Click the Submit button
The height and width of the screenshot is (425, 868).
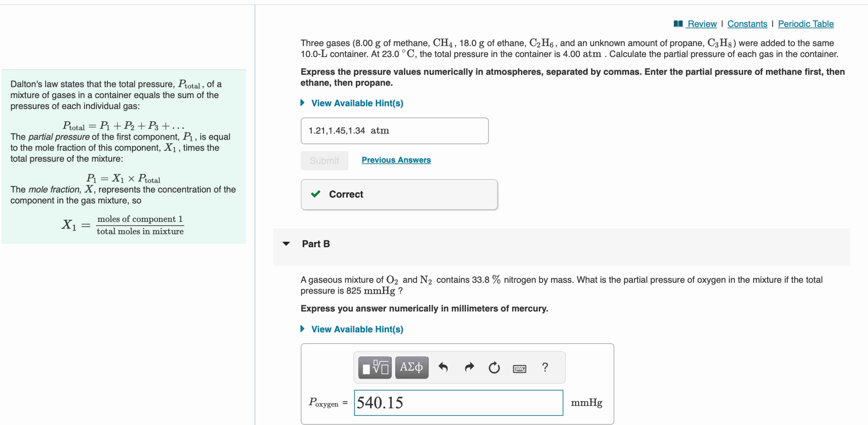pyautogui.click(x=324, y=160)
